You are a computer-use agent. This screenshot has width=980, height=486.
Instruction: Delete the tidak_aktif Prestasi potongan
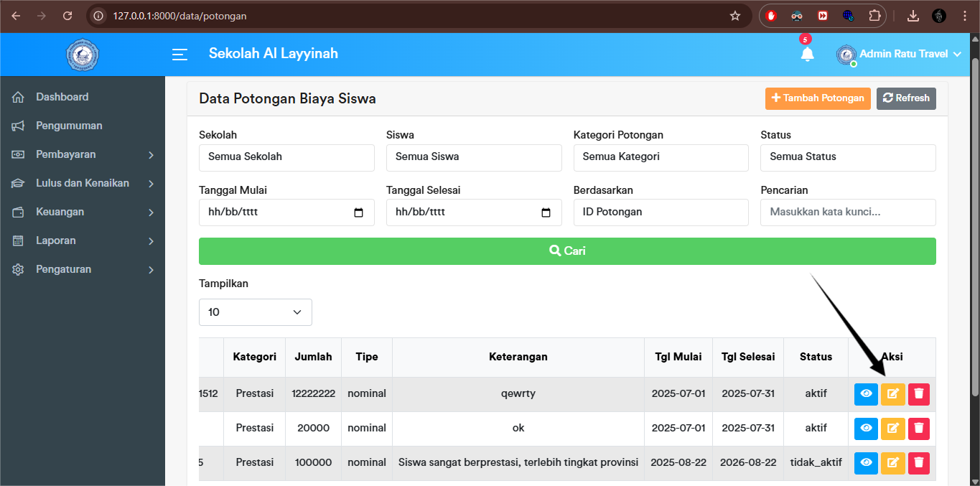click(918, 463)
